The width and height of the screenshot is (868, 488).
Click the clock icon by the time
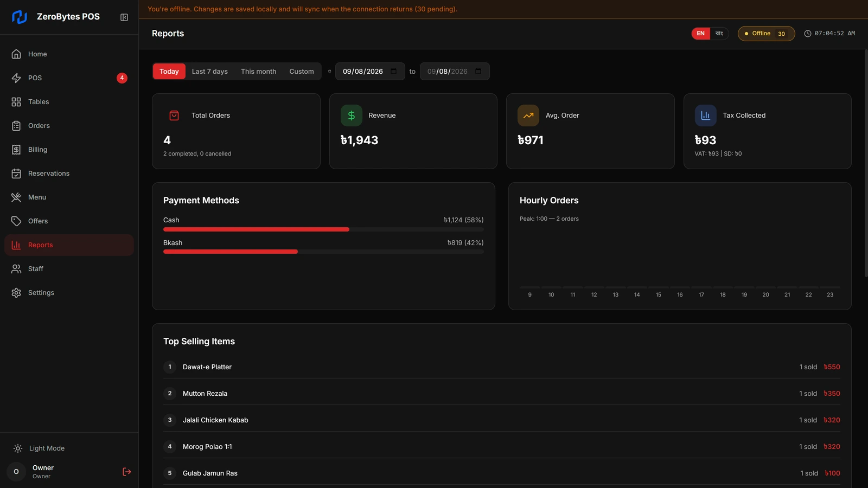(808, 34)
